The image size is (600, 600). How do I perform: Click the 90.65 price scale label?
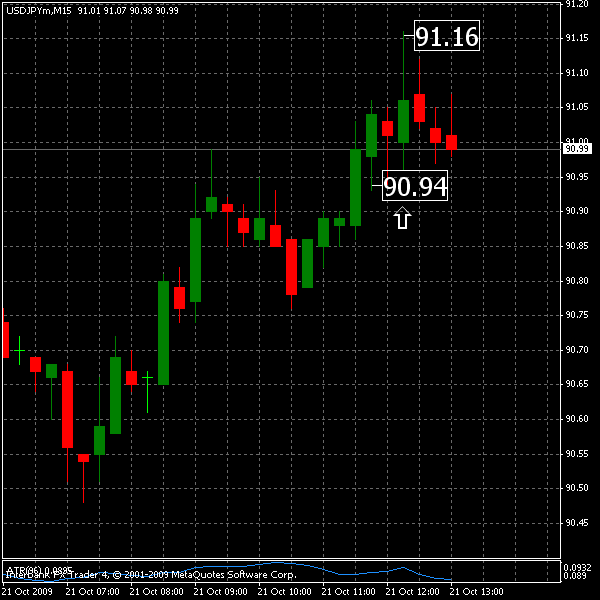point(577,384)
